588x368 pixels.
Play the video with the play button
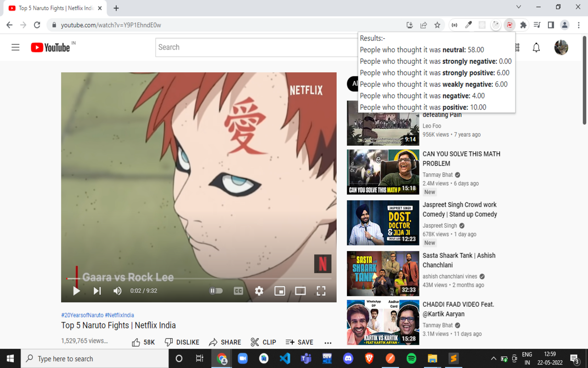click(x=76, y=291)
